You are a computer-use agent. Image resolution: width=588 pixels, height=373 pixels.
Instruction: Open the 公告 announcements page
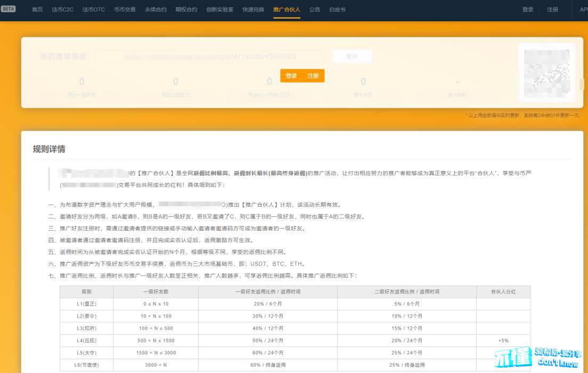click(315, 10)
